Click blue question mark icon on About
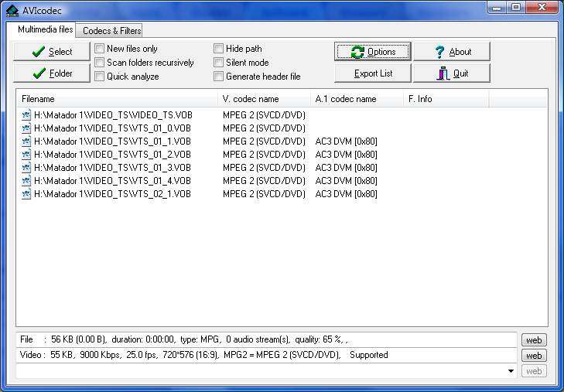This screenshot has width=564, height=392. [x=439, y=52]
